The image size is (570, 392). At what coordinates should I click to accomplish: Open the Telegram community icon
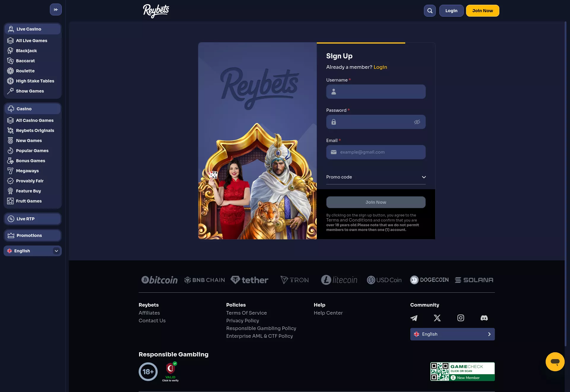[414, 318]
